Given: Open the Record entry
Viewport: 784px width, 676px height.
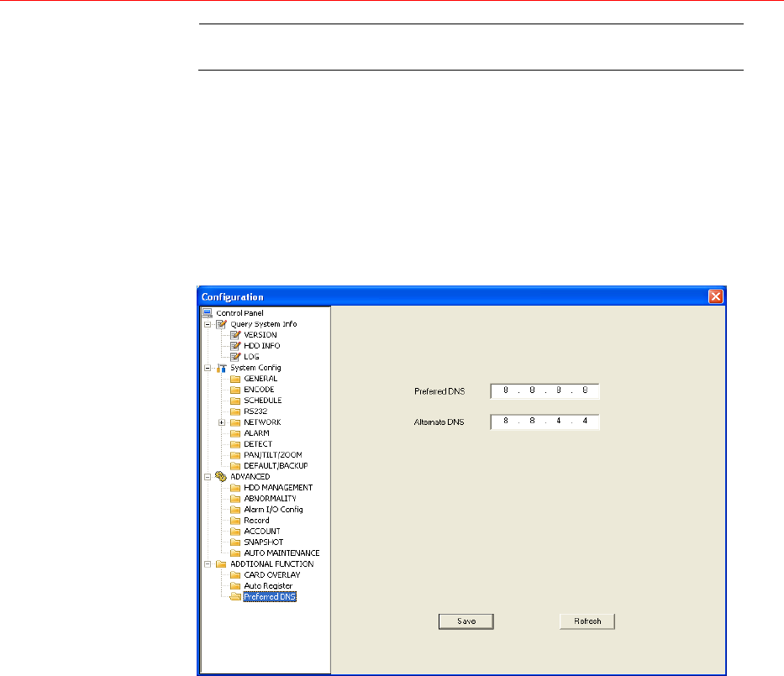Looking at the screenshot, I should pos(256,521).
